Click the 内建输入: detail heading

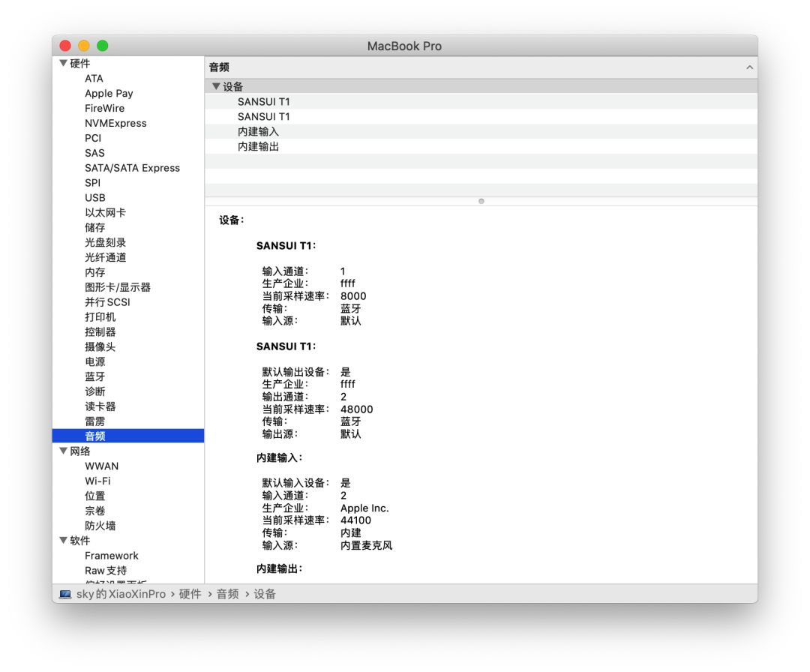280,458
